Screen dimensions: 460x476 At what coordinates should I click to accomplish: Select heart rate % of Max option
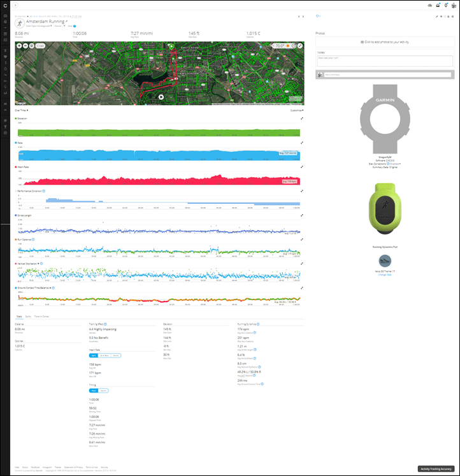(x=104, y=356)
